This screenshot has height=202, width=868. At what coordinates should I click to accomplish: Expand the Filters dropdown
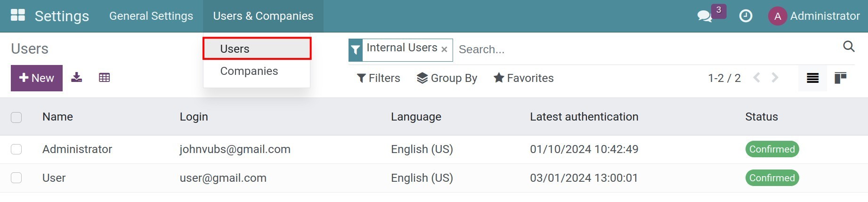(x=379, y=78)
